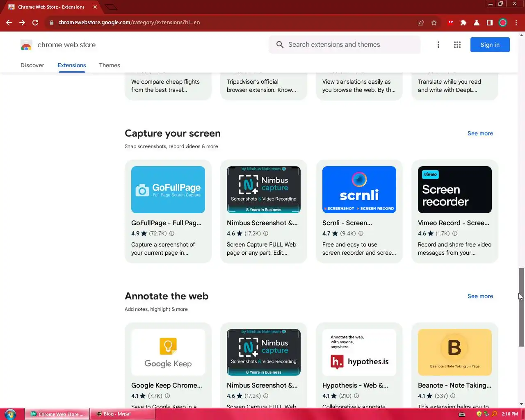Switch to Blog - Mypal taskbar window
The image size is (525, 420).
[122, 414]
